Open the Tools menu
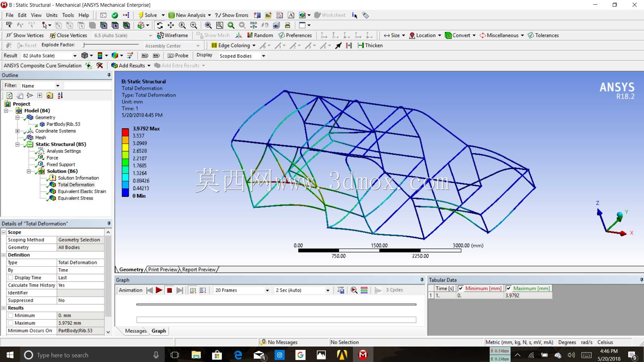 [68, 15]
